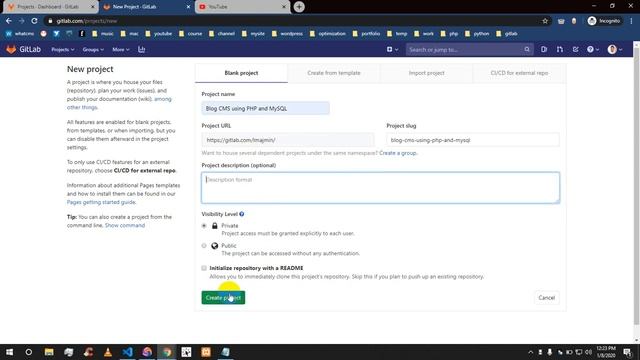
Task: Open the Windows Start menu
Action: click(x=9, y=352)
